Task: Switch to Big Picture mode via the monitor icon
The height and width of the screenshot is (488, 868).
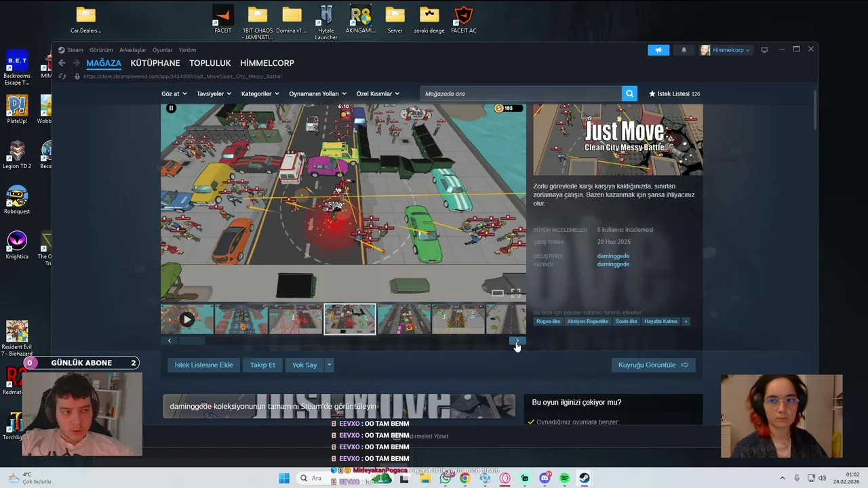Action: 764,50
